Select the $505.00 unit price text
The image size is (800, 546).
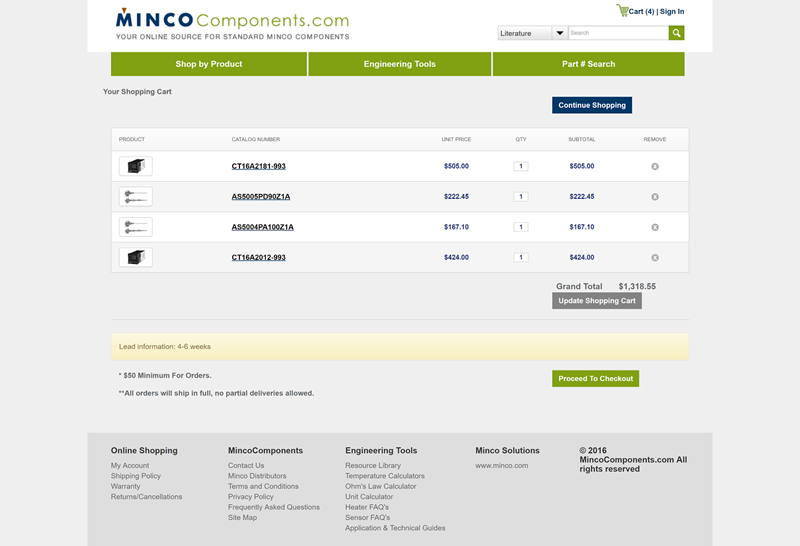pyautogui.click(x=456, y=166)
